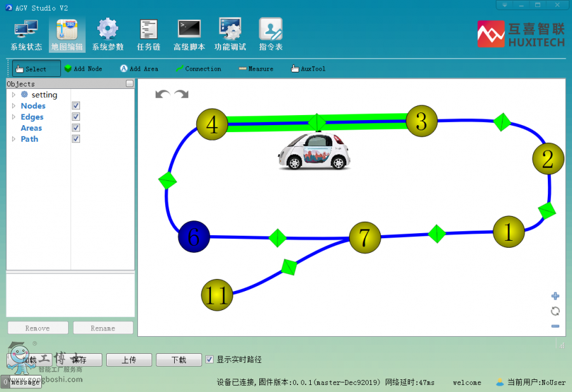Select node 6 on the map
Viewport: 572px width, 392px height.
click(x=194, y=237)
